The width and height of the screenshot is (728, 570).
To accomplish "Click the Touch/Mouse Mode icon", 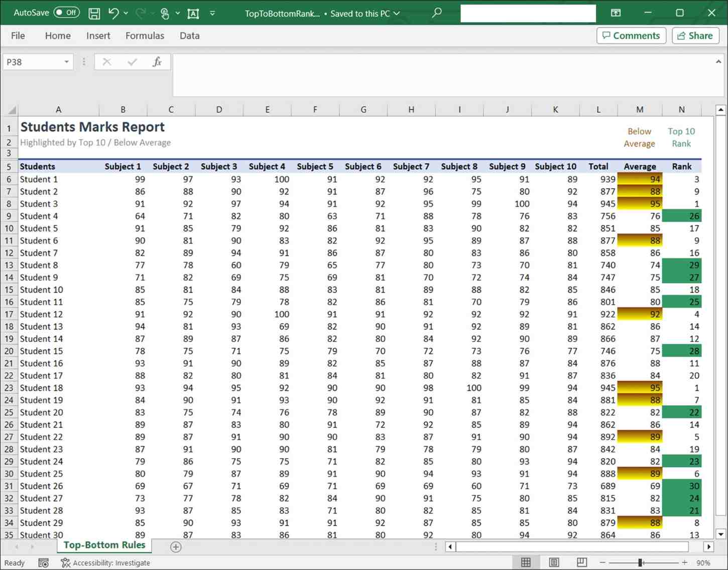I will click(165, 14).
